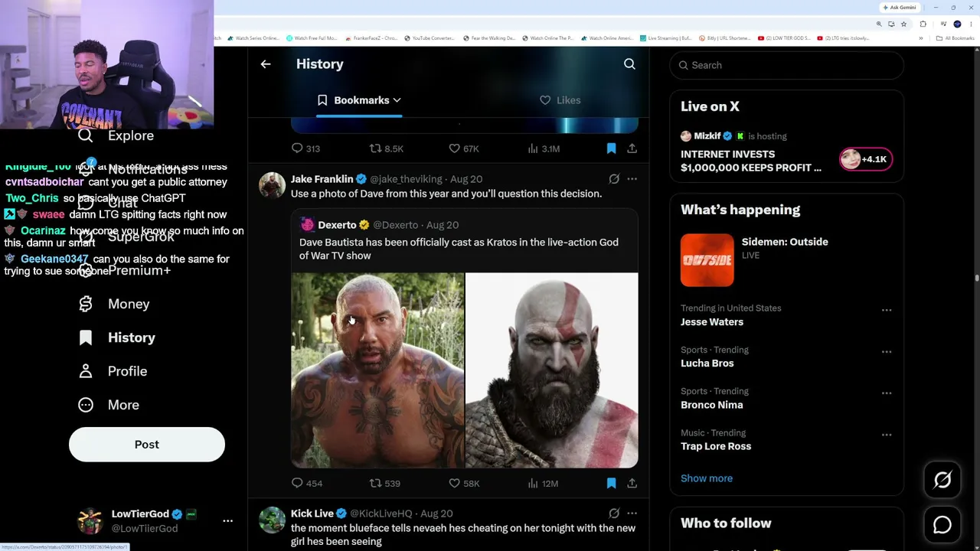Bookmark this tab with the star icon
Screen dimensions: 980x551
pos(903,24)
